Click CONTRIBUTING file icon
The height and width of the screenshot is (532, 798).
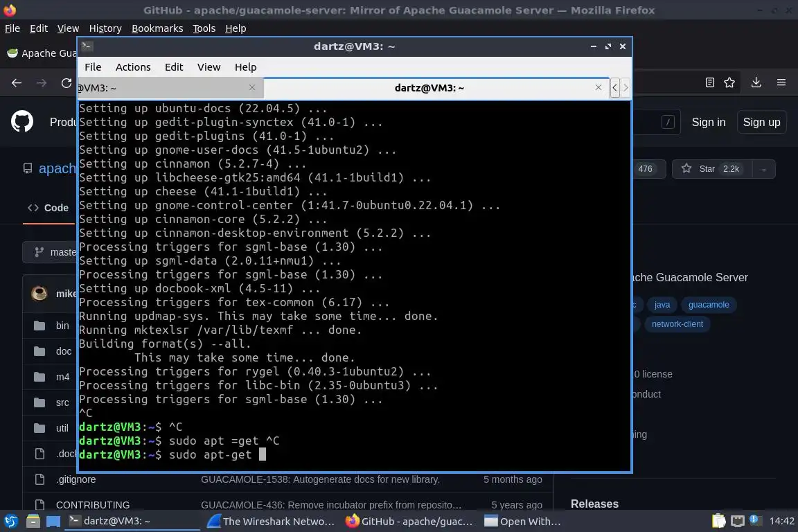pos(39,505)
